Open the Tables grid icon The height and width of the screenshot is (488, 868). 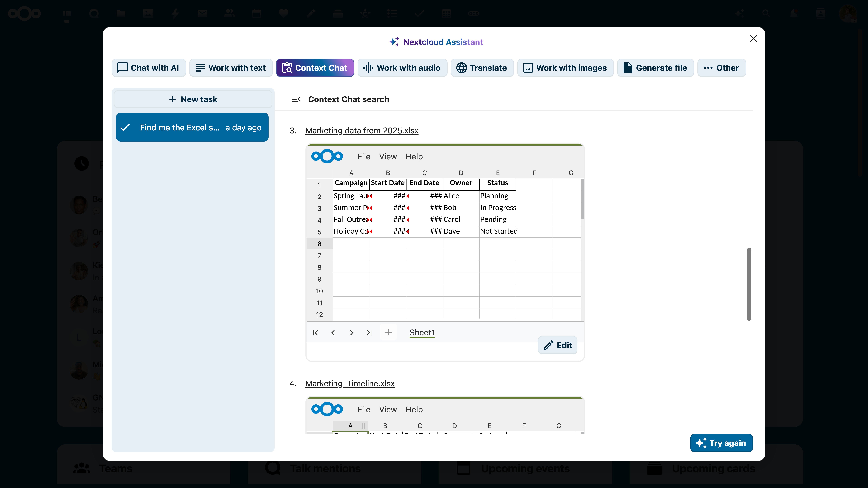click(446, 13)
